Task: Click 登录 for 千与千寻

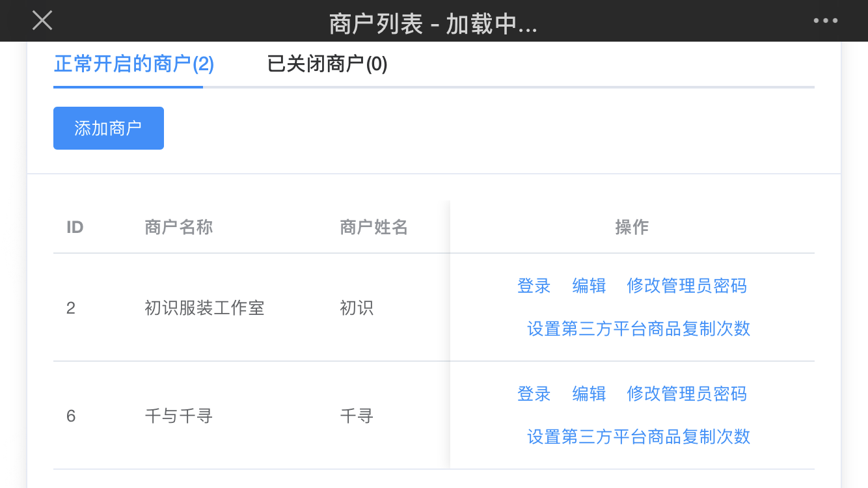Action: pos(534,394)
